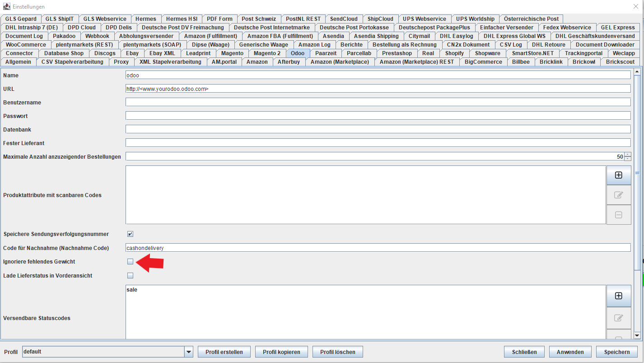The width and height of the screenshot is (644, 363).
Task: Click the Einstellungen window title icon
Action: tap(7, 7)
